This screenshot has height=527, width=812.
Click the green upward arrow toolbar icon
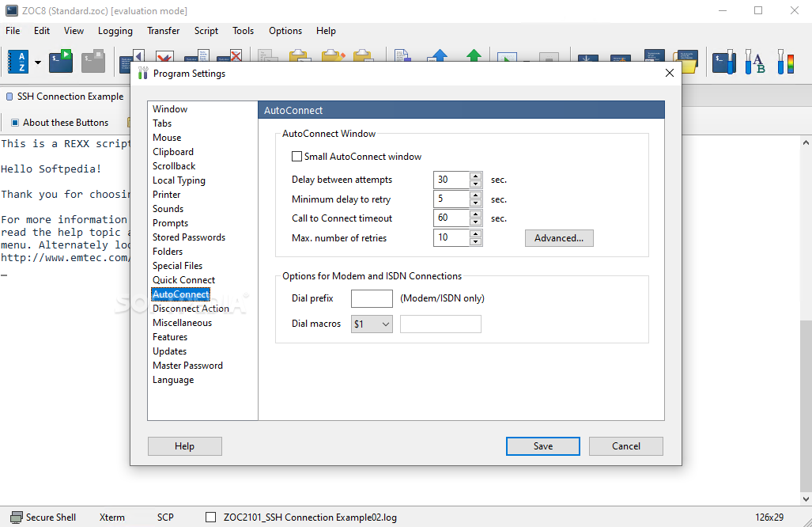[474, 55]
